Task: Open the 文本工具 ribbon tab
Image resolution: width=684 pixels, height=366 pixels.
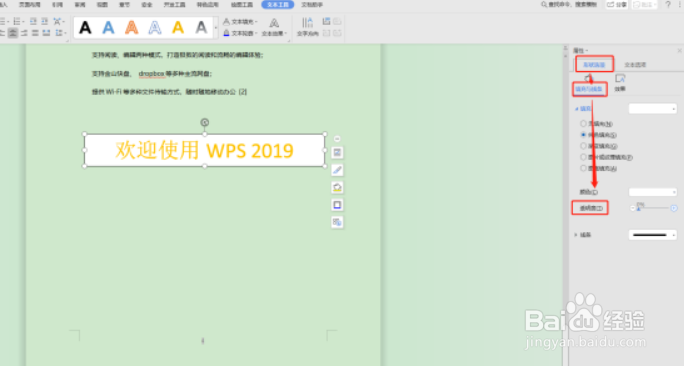Action: [x=277, y=4]
